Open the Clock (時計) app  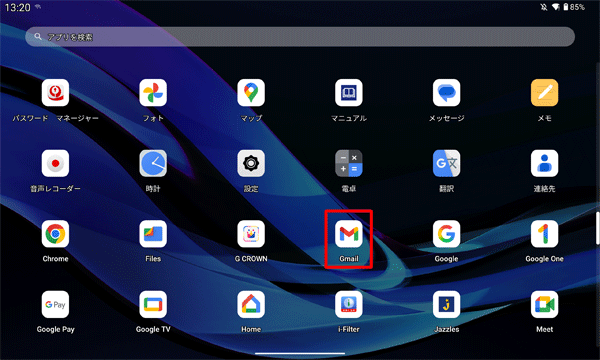[x=153, y=163]
